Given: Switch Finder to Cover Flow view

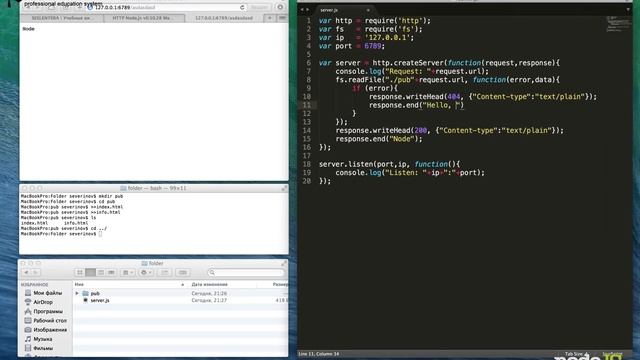Looking at the screenshot, I should point(111,272).
